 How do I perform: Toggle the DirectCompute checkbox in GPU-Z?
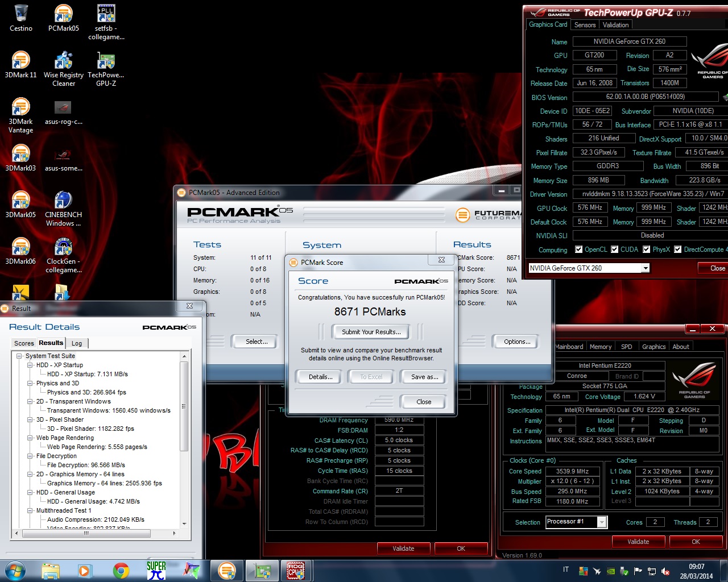(678, 250)
